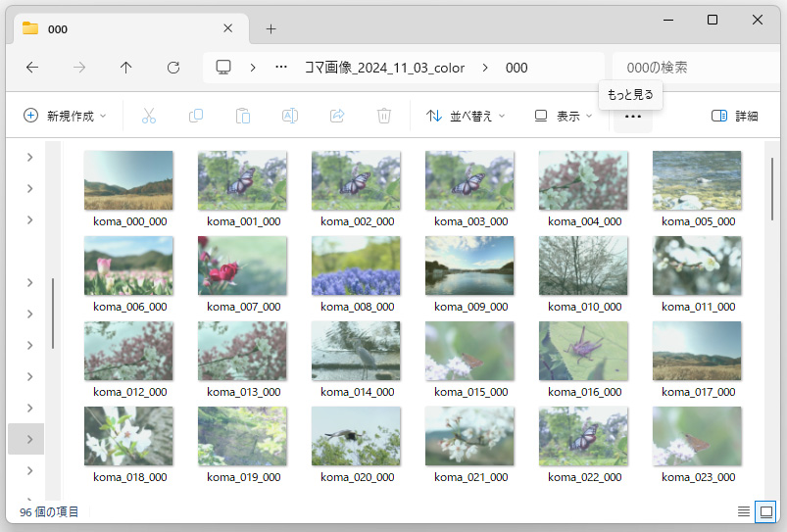Image resolution: width=787 pixels, height=532 pixels.
Task: Expand the first navigation pane tree chevron
Action: (x=30, y=157)
